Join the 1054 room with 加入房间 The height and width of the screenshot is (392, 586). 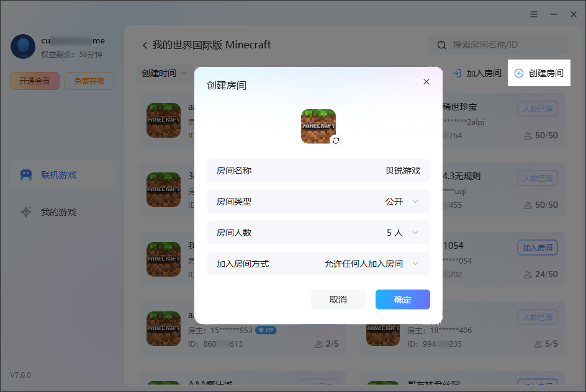538,247
